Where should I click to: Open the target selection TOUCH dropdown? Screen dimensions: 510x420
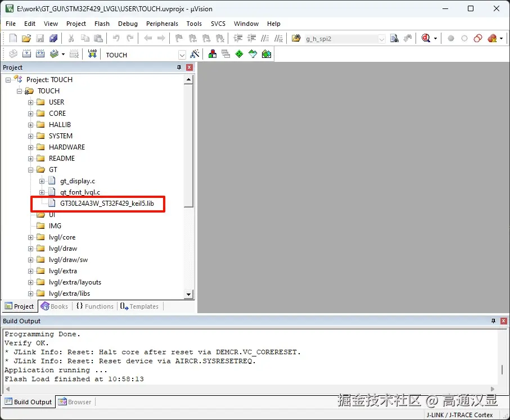pos(182,55)
